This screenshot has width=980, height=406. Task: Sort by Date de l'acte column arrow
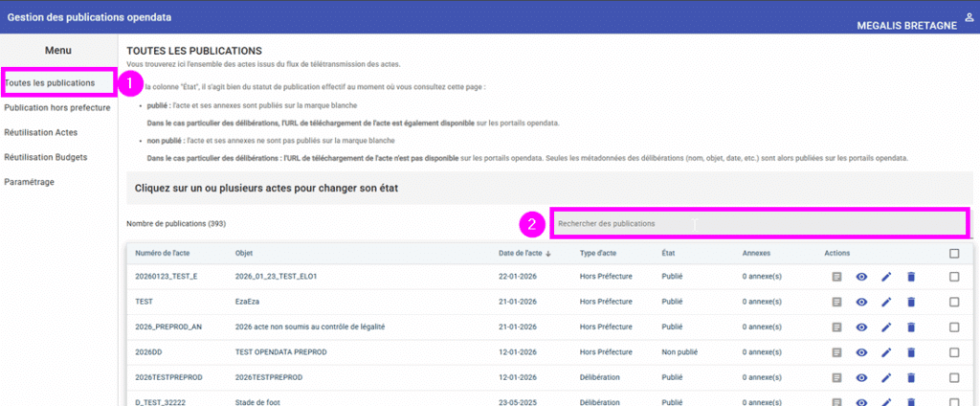tap(548, 254)
